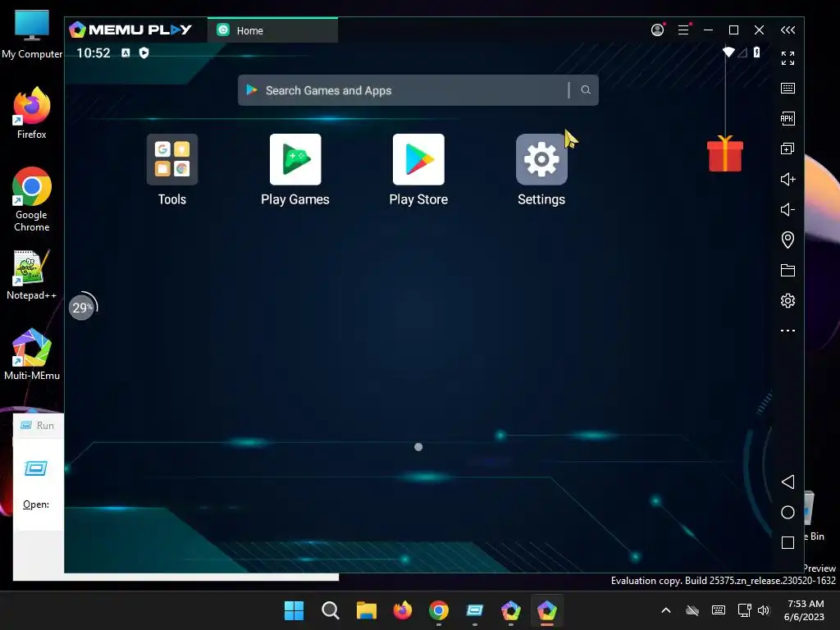Open Chrome from the taskbar
Screen dimensions: 840x630
click(x=439, y=610)
